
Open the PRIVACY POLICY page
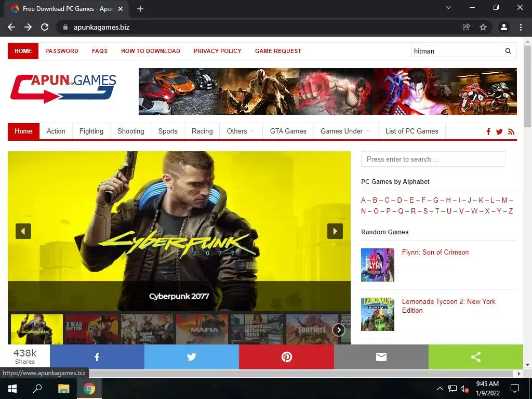pos(218,51)
